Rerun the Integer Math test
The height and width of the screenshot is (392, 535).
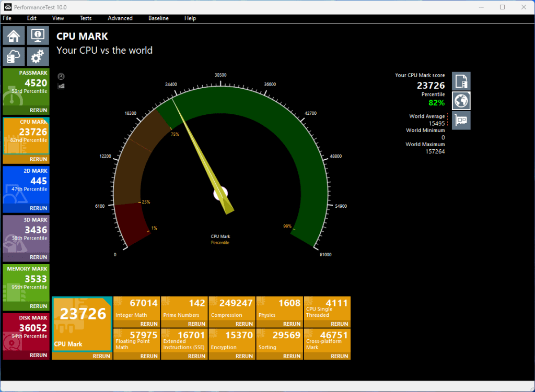click(136, 324)
